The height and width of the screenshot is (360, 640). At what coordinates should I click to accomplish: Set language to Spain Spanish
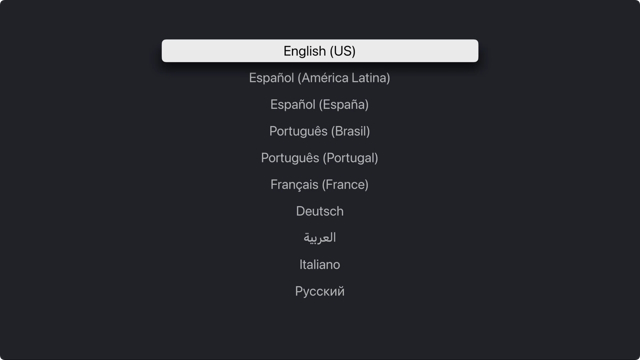(x=320, y=104)
